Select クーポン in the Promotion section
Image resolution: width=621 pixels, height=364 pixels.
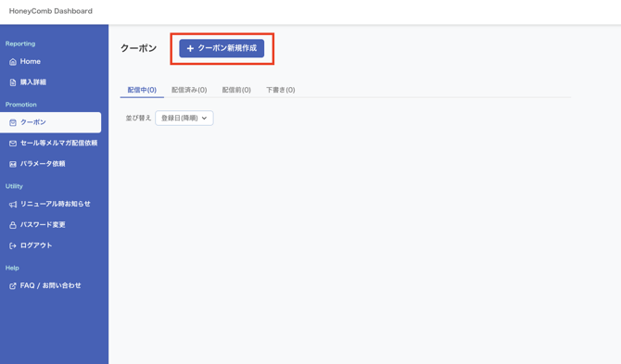tap(51, 122)
